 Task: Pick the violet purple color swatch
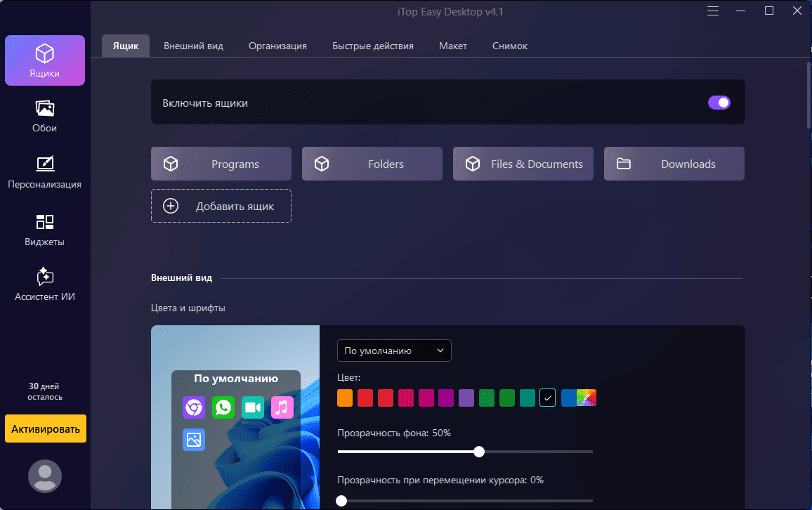466,398
